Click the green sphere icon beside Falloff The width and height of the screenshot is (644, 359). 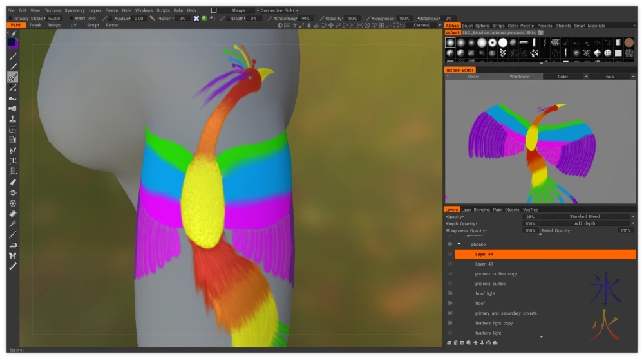tap(204, 19)
